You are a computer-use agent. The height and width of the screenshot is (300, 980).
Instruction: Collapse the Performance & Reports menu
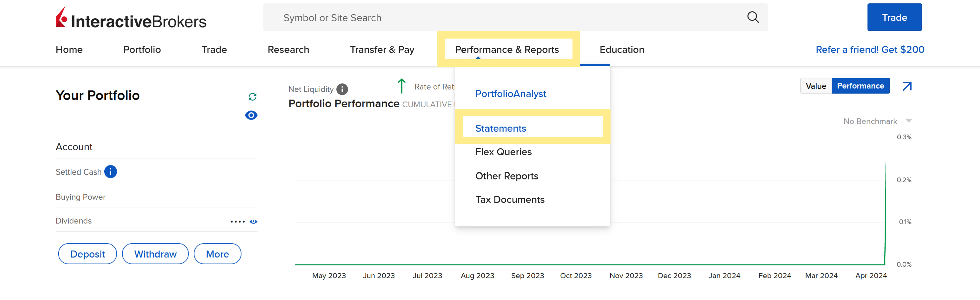pyautogui.click(x=506, y=49)
